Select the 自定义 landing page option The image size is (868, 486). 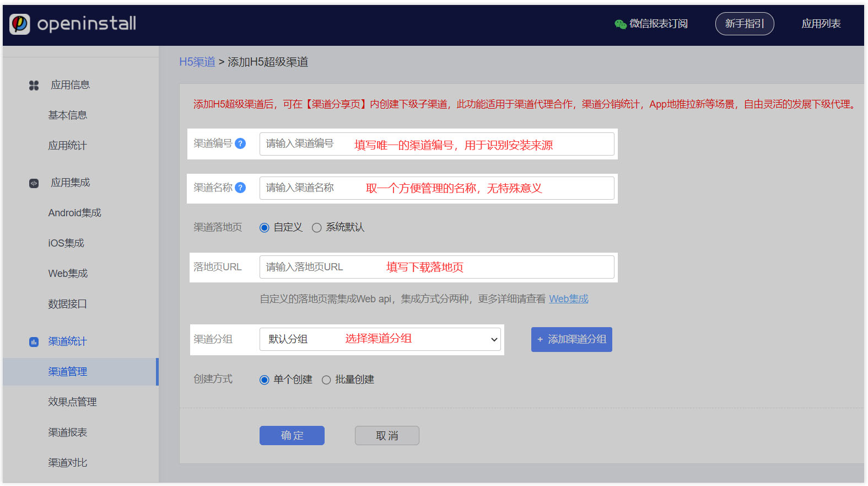[265, 228]
